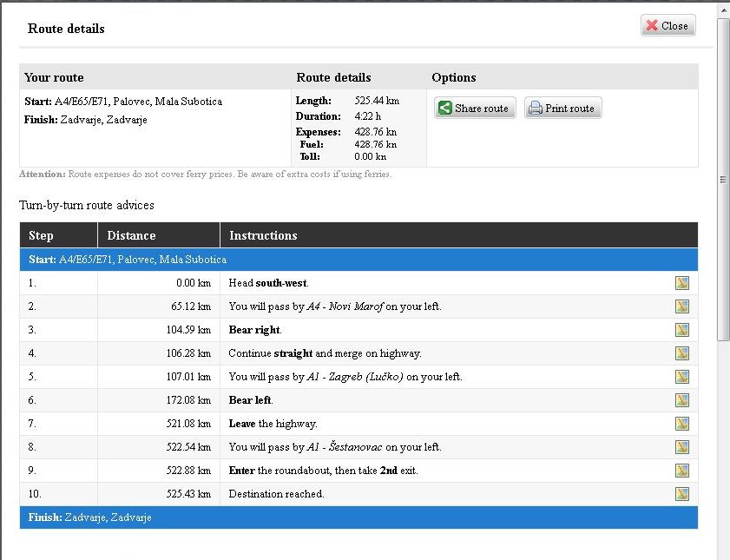This screenshot has height=560, width=730.
Task: View Šestanovac step 8 map icon
Action: coord(682,447)
